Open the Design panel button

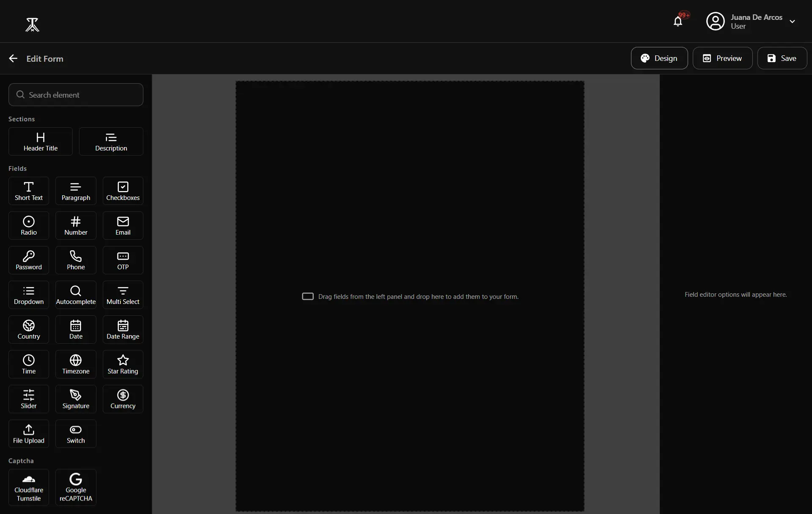659,58
